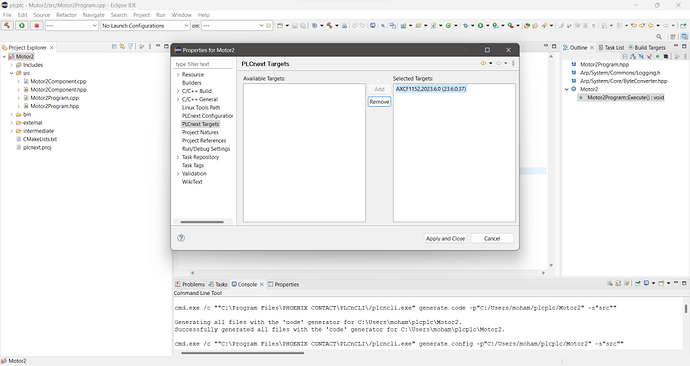
Task: Toggle Link with Editor in Project Explorer
Action: 122,46
